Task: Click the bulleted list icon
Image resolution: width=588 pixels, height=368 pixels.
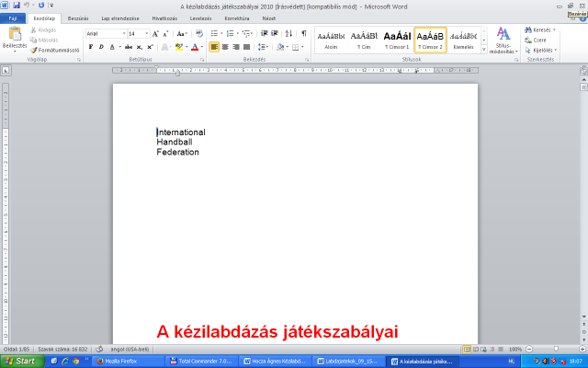Action: pos(214,33)
